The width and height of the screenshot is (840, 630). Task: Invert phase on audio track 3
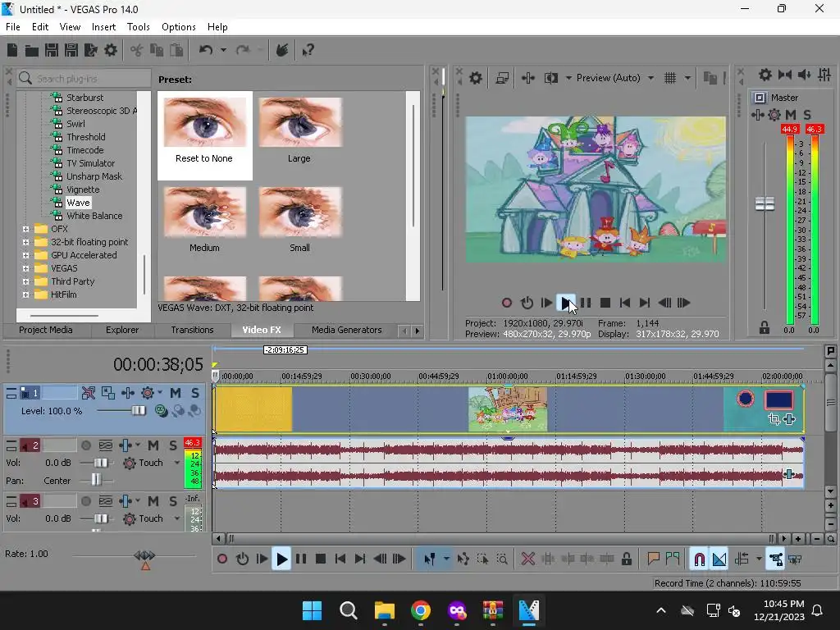point(106,501)
